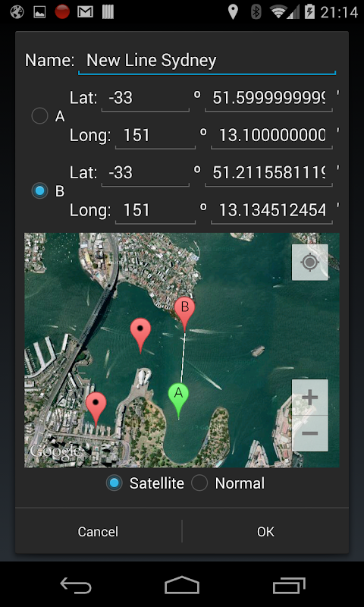Cancel the line dialog
364x607 pixels.
99,532
